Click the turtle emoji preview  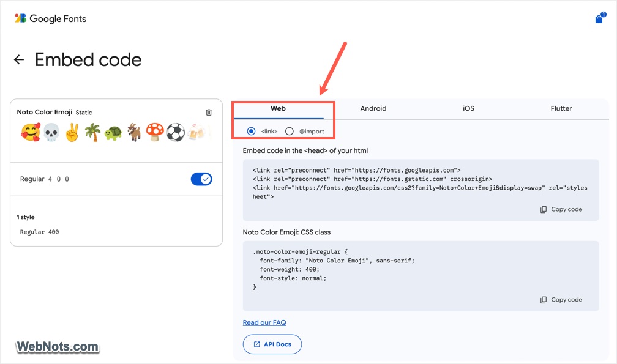(x=113, y=133)
